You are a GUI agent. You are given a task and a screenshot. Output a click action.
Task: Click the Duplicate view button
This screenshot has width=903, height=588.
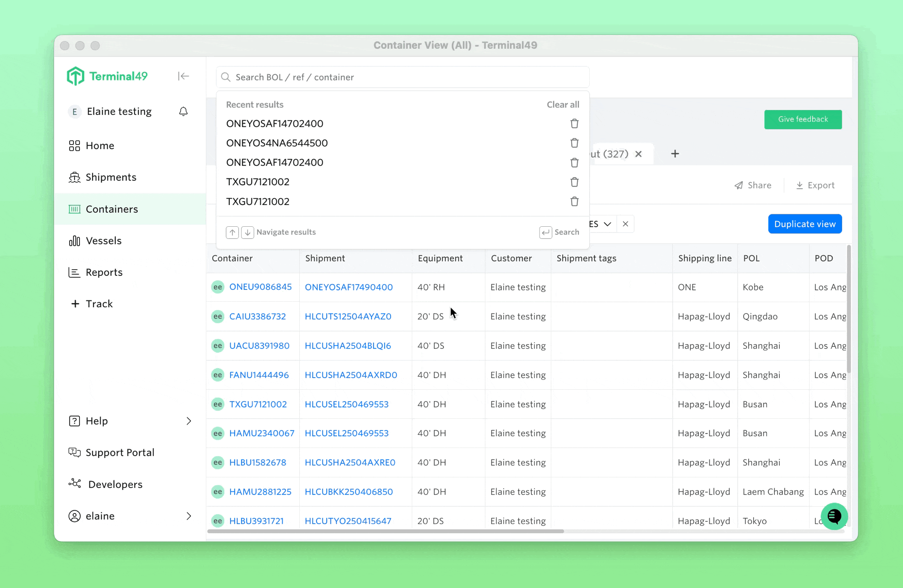[805, 224]
